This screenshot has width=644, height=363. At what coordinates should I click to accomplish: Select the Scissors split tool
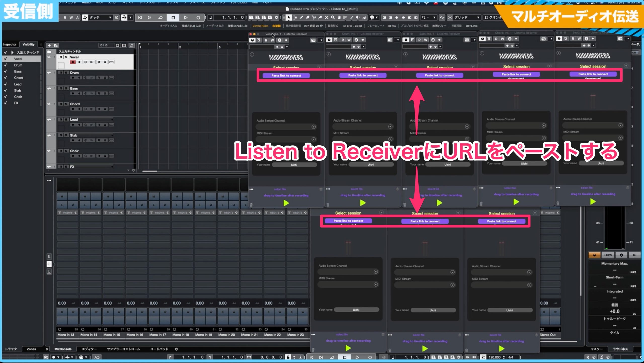(x=314, y=18)
